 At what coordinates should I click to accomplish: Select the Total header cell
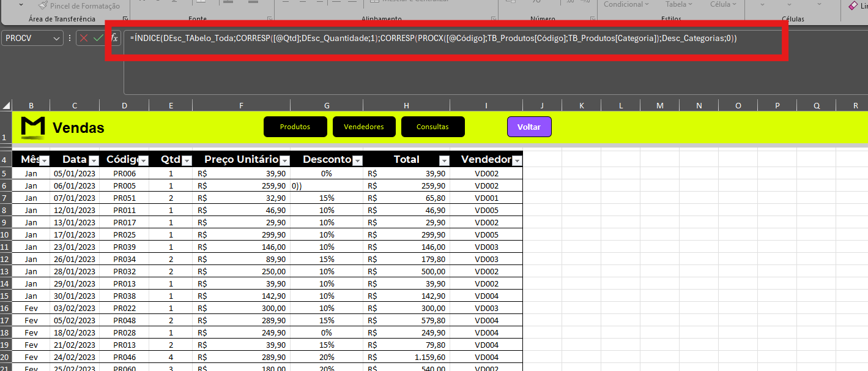click(407, 159)
